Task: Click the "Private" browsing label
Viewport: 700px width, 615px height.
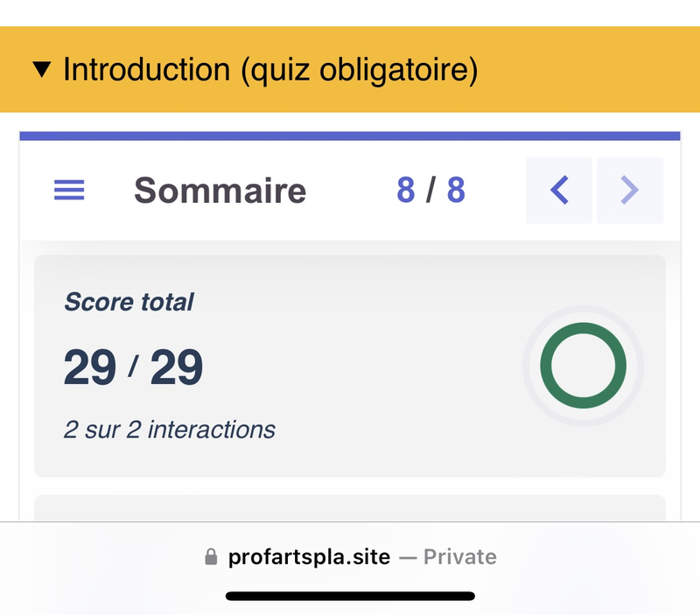Action: pyautogui.click(x=460, y=557)
